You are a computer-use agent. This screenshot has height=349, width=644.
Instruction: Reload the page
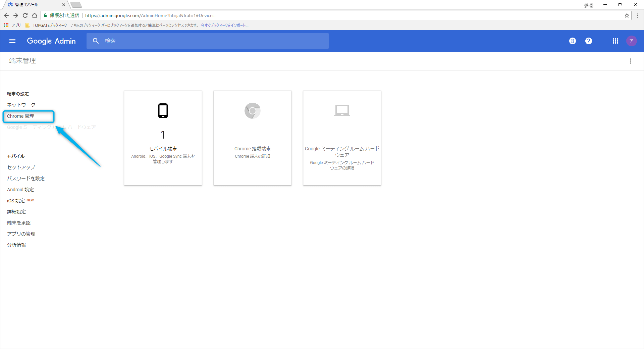coord(25,15)
